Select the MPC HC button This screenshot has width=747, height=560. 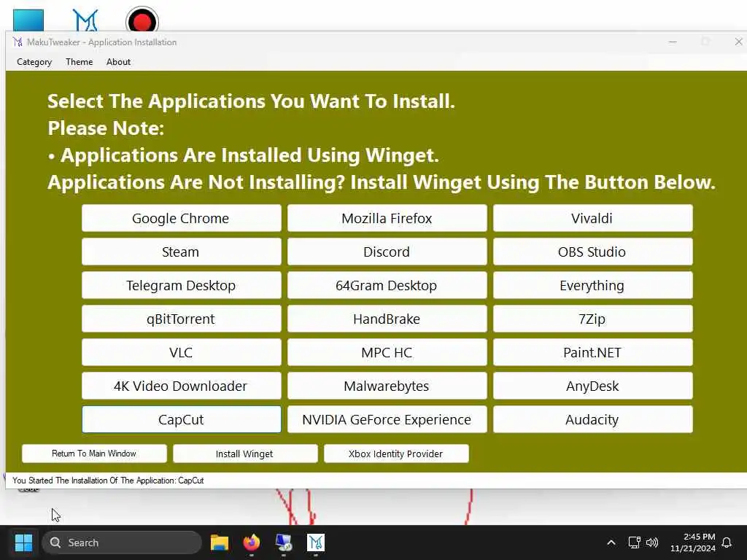pyautogui.click(x=387, y=352)
